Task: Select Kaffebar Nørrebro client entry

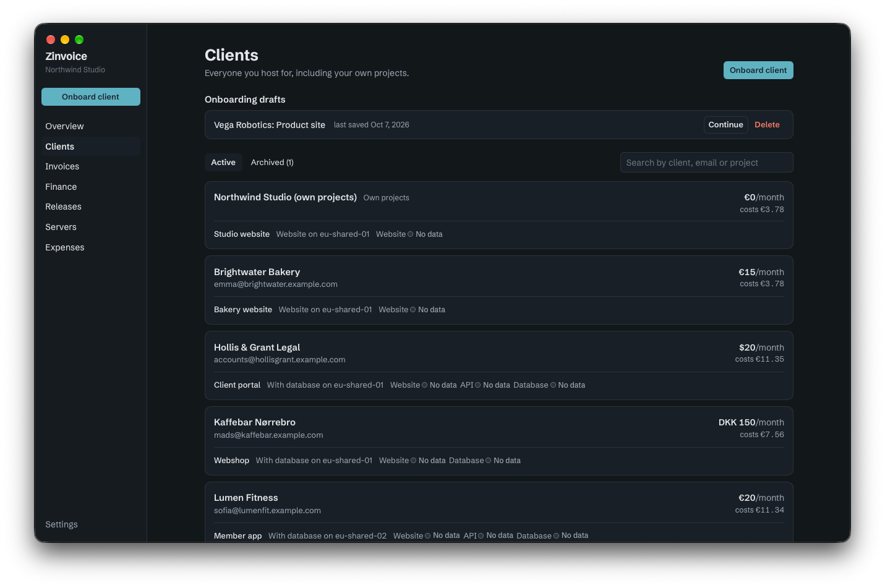Action: (x=499, y=441)
